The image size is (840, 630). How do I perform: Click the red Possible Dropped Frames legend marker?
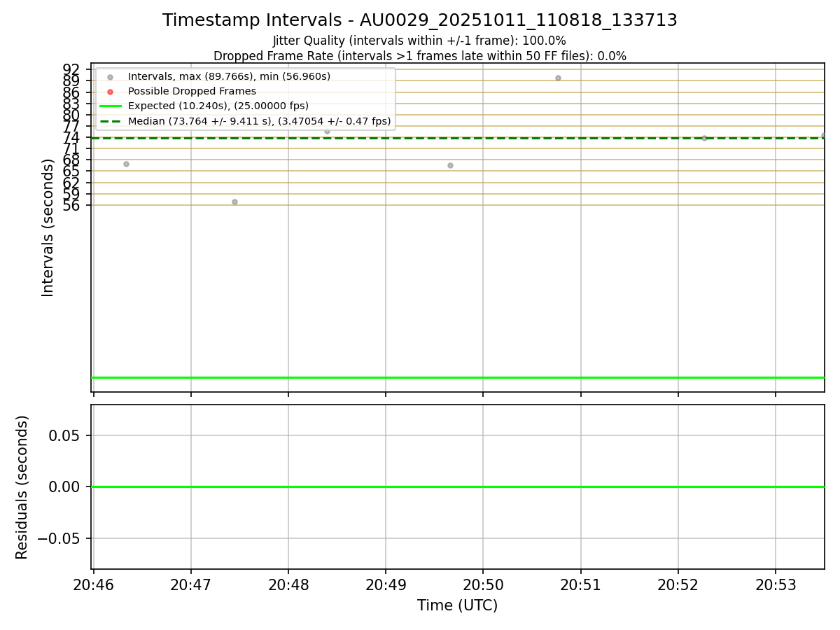pyautogui.click(x=110, y=91)
